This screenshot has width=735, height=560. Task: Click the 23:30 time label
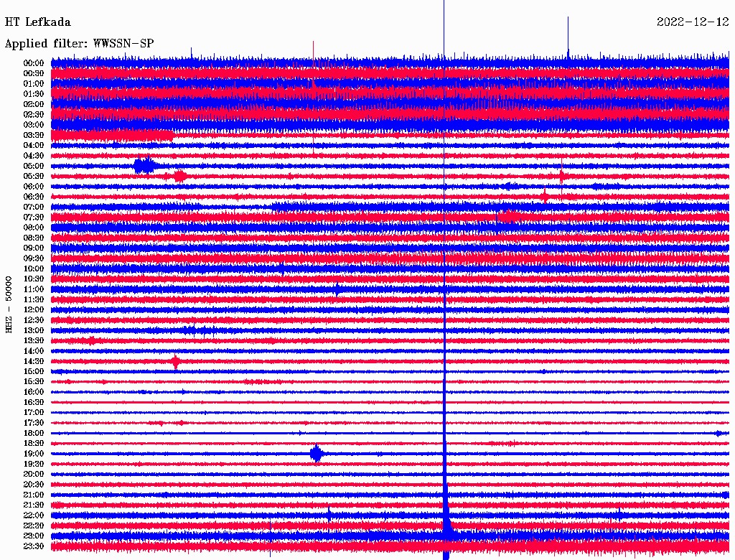(x=34, y=546)
